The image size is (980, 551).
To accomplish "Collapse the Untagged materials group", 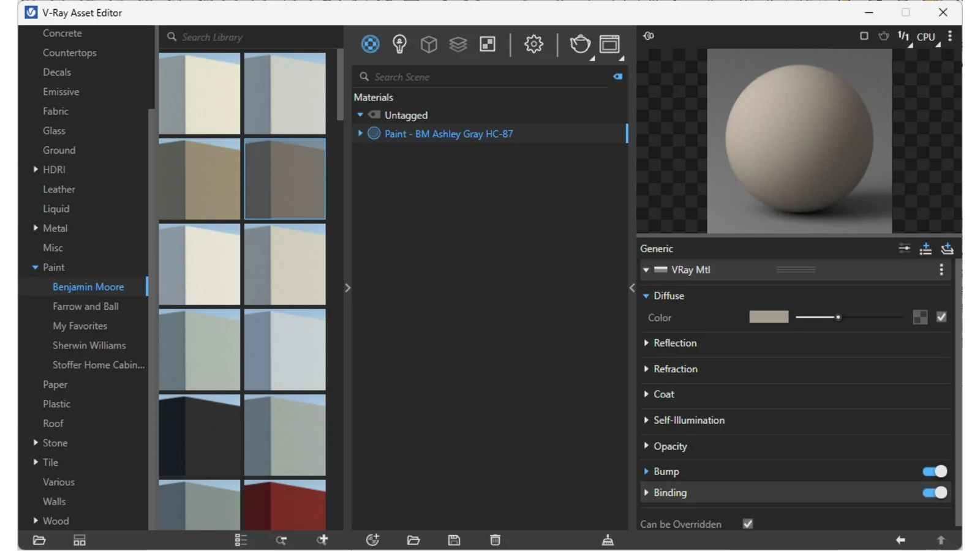I will click(360, 114).
